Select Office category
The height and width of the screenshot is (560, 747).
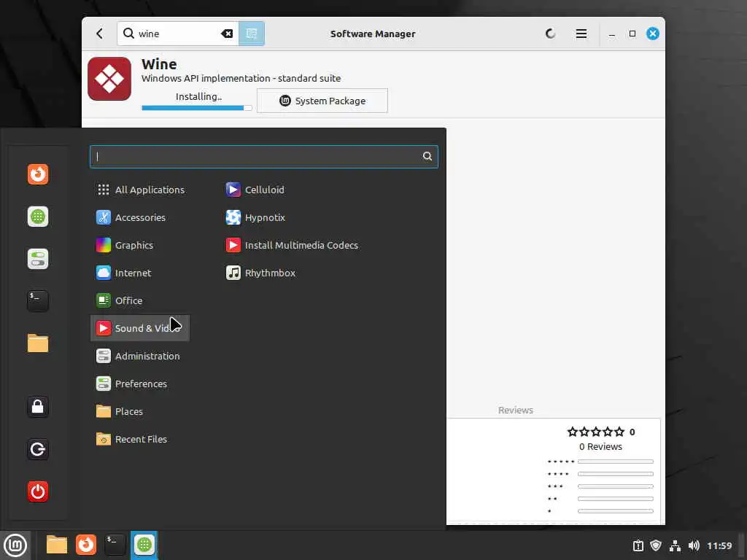tap(140, 300)
